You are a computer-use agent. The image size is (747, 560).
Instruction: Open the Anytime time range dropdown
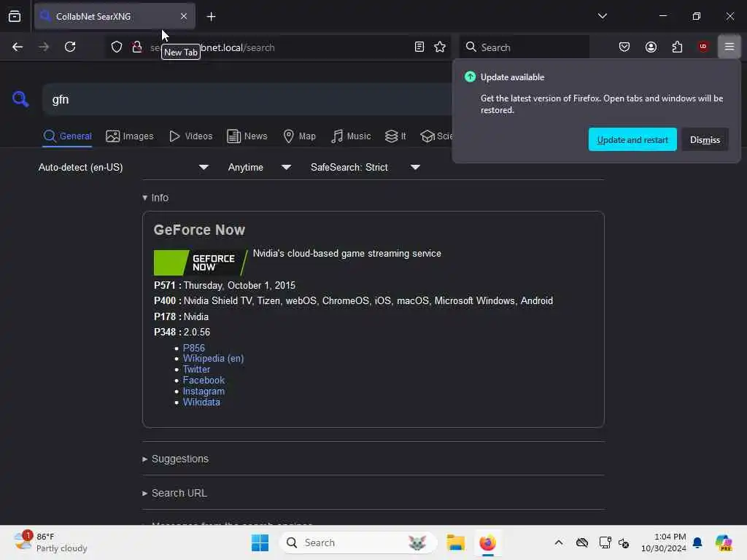[x=259, y=167]
